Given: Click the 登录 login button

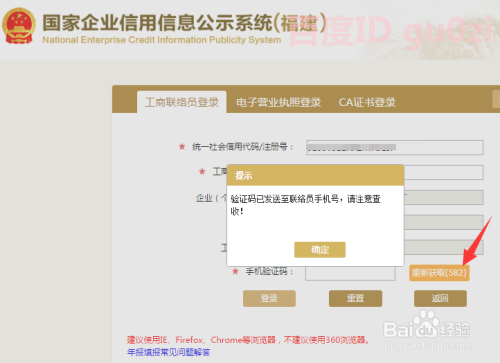Looking at the screenshot, I should coord(269,298).
